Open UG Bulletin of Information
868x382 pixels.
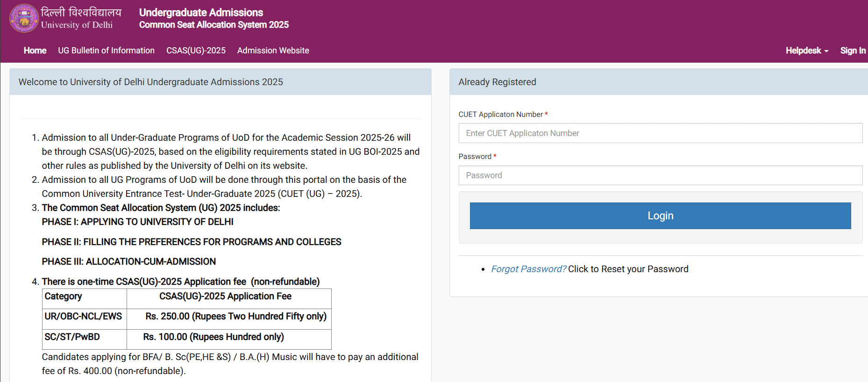[x=106, y=50]
